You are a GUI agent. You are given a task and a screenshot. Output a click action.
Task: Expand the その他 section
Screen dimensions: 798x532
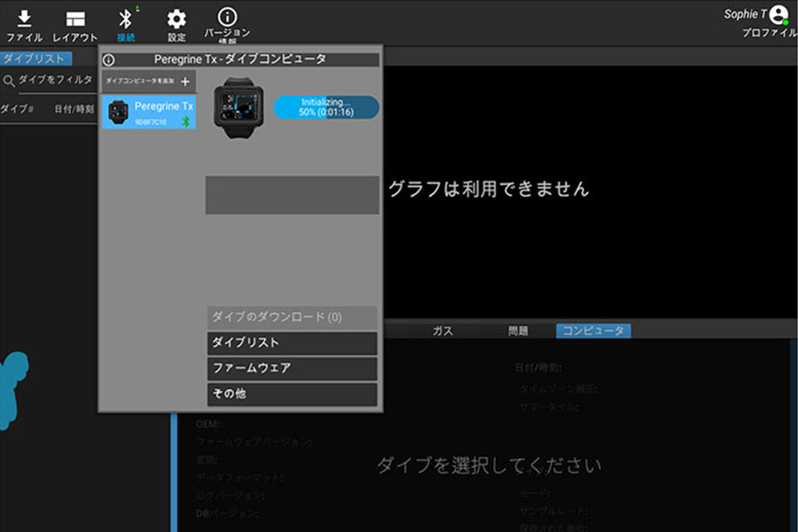tap(292, 394)
